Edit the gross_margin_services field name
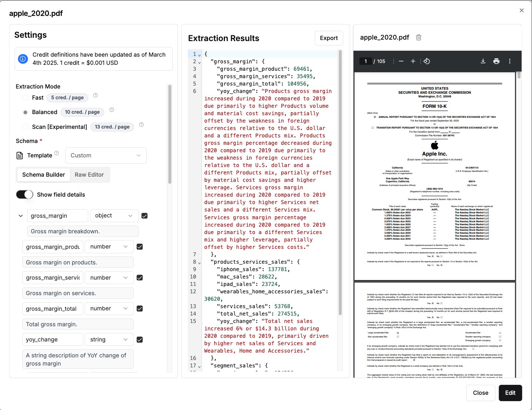 tap(53, 278)
